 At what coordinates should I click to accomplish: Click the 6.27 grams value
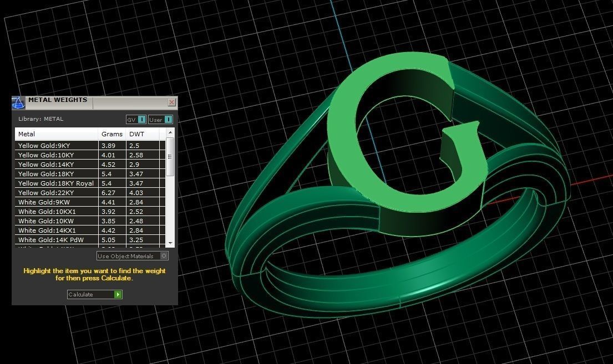click(x=108, y=193)
